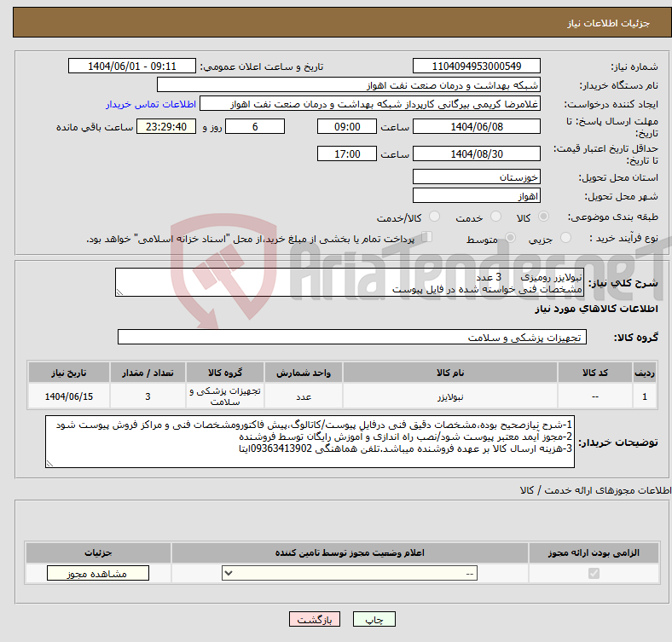Click the delivery province field خوزستان
This screenshot has width=672, height=642.
[477, 176]
